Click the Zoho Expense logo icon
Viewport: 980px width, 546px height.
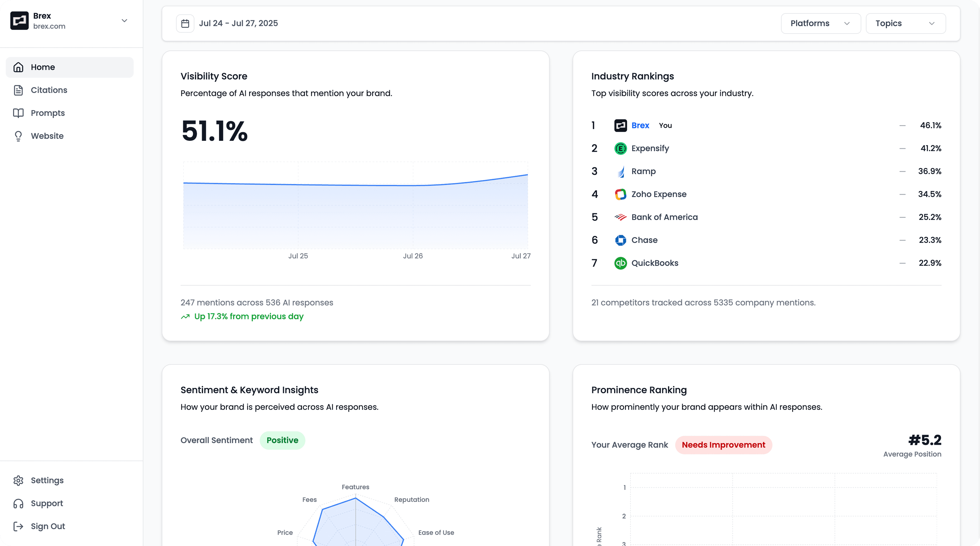(x=620, y=195)
